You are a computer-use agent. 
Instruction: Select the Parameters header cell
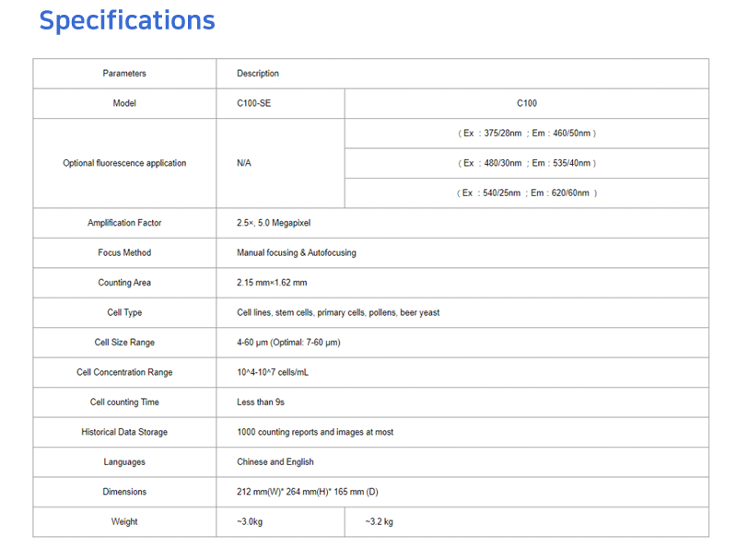click(124, 74)
